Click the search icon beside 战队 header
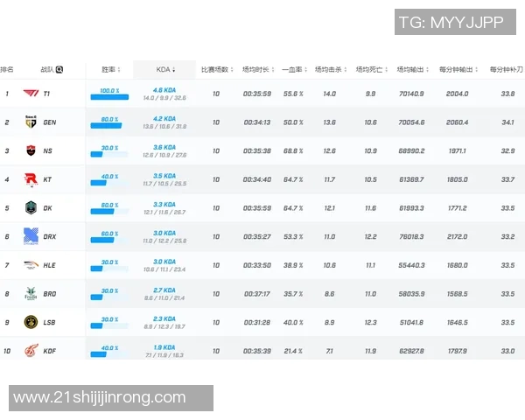Image resolution: width=525 pixels, height=420 pixels. point(59,69)
